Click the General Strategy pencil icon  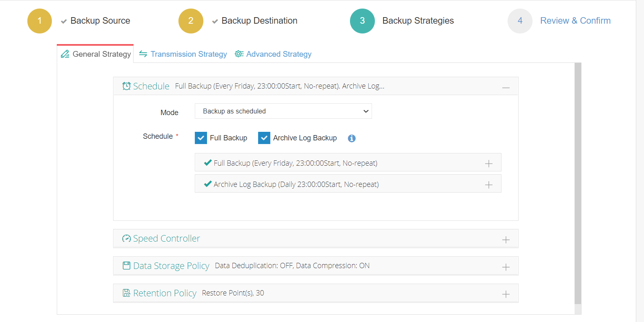tap(65, 54)
